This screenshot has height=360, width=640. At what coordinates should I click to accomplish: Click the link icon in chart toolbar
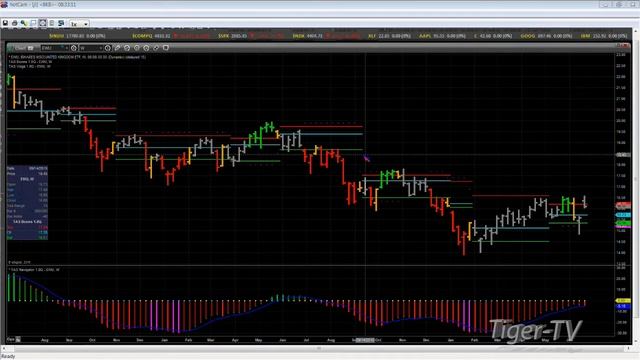click(156, 48)
